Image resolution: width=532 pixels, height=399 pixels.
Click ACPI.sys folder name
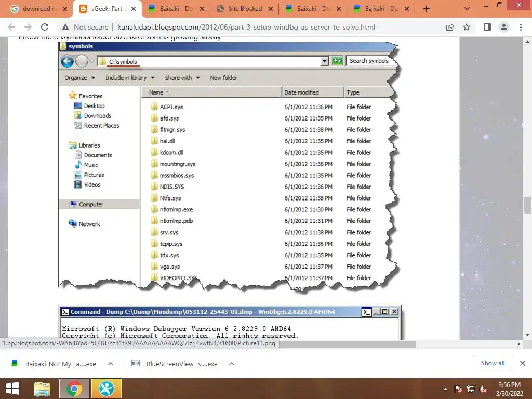[x=171, y=107]
